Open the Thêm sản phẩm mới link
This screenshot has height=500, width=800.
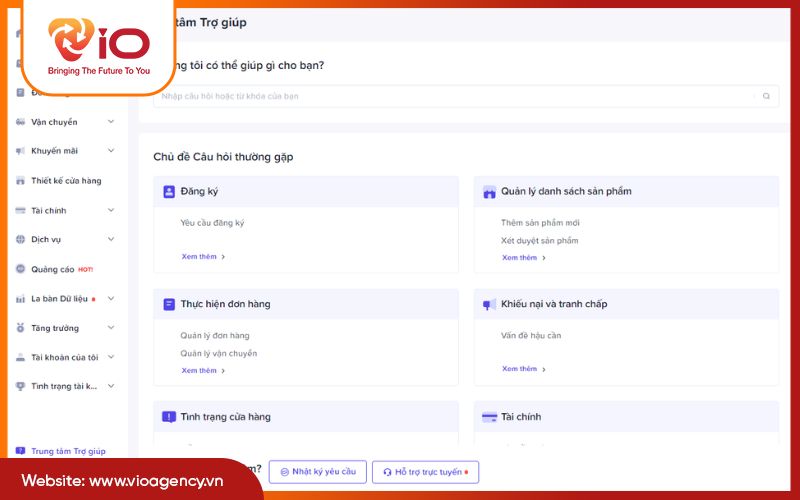[x=540, y=223]
